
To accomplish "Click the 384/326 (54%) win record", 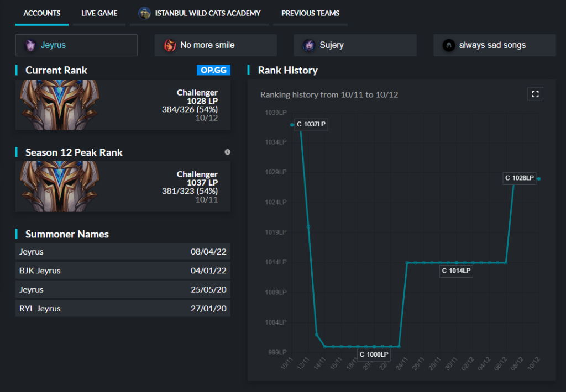I will (x=190, y=109).
